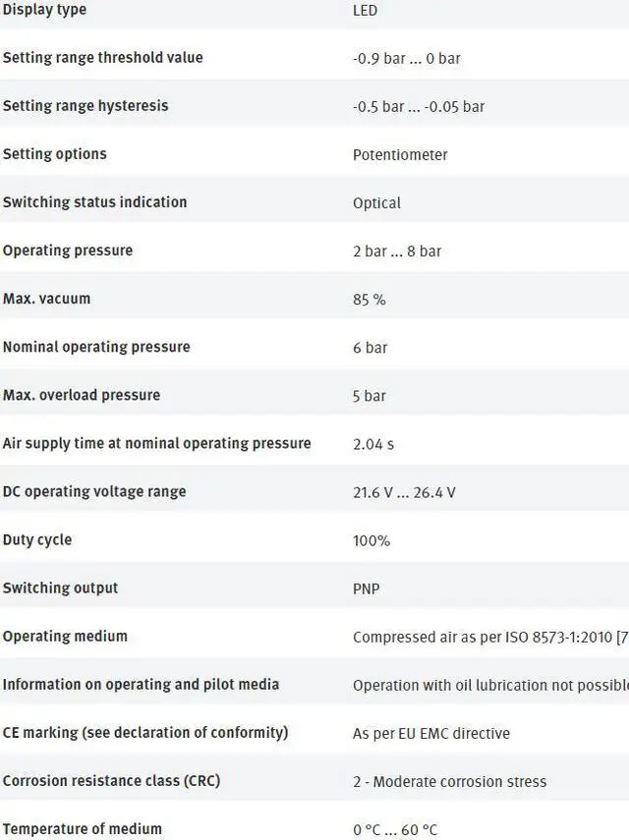Click the 'As per EU EMC directive' value

pyautogui.click(x=431, y=733)
